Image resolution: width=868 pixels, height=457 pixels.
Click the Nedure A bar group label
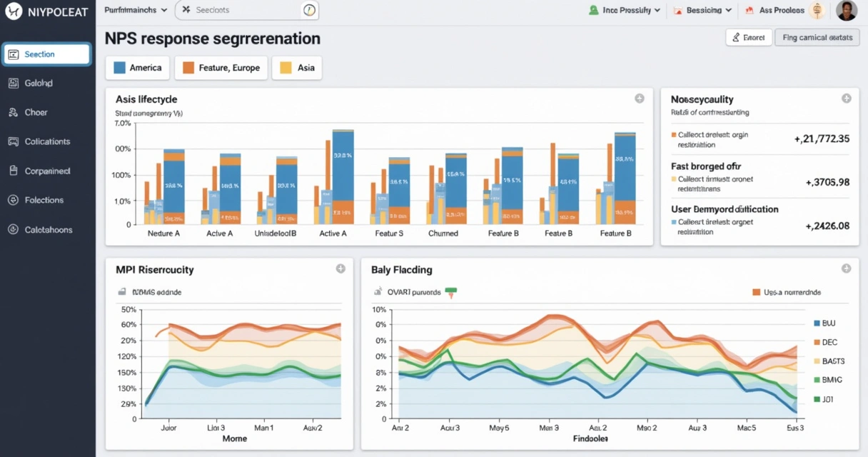coord(163,233)
